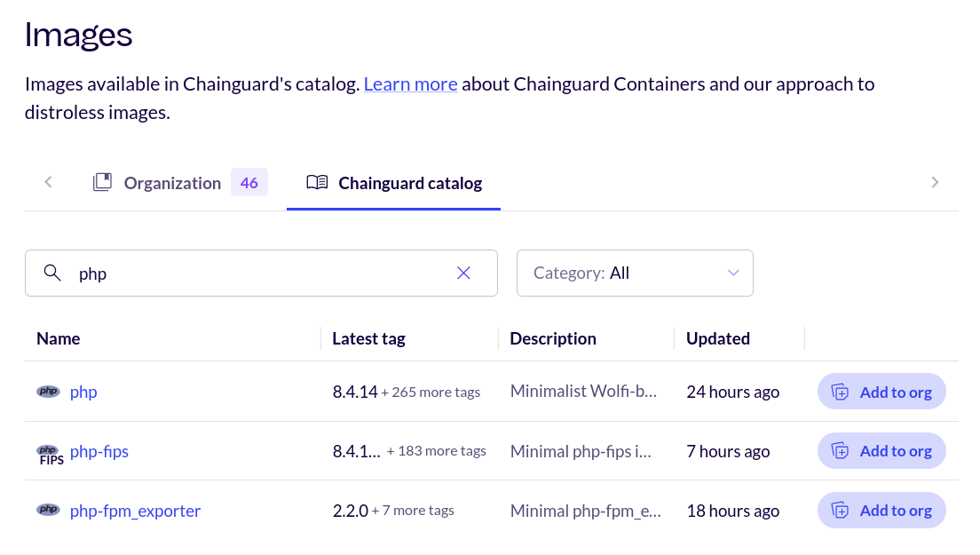Click the php FIPS logo icon

50,450
